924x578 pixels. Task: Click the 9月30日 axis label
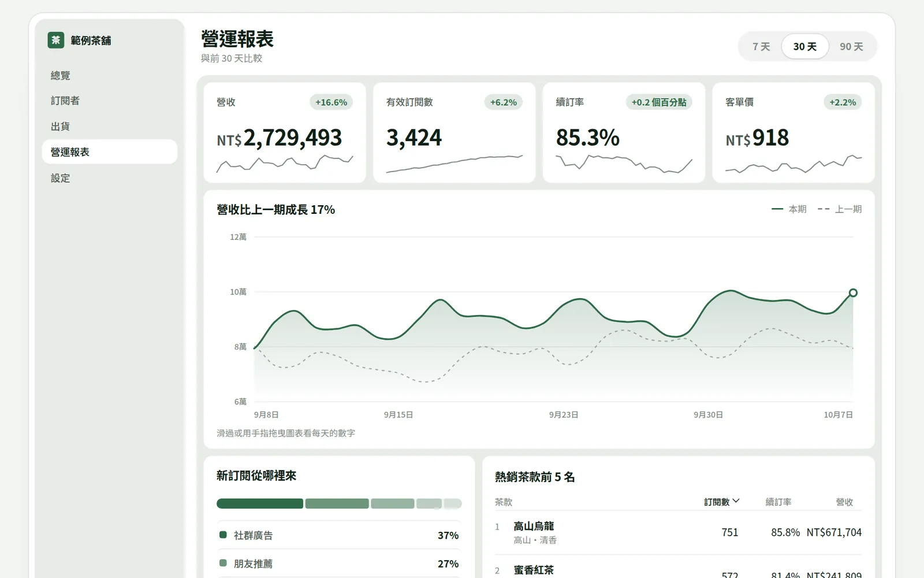(708, 414)
